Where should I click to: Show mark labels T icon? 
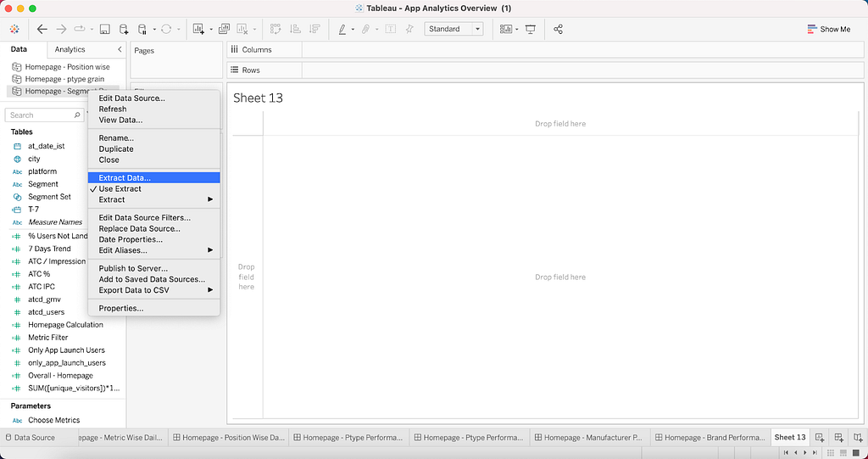(390, 29)
